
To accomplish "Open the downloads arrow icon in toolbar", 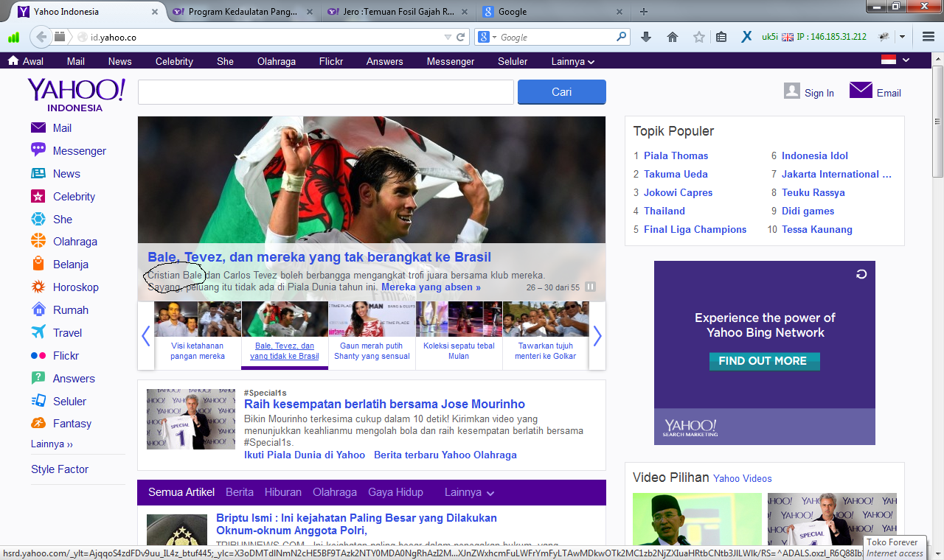I will coord(646,37).
